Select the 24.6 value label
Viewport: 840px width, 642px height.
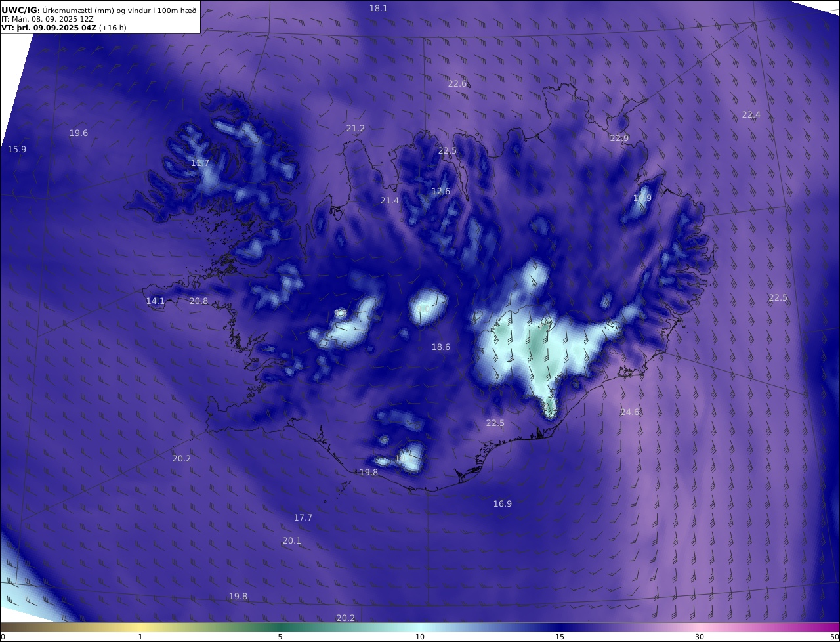(630, 412)
